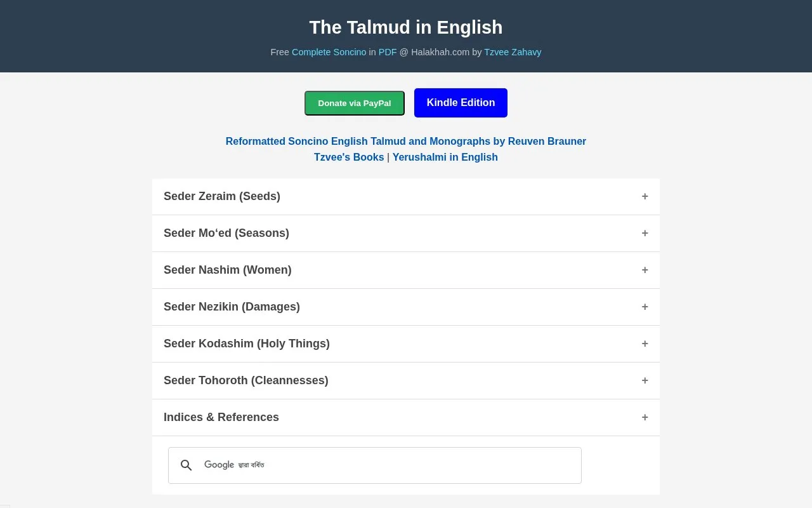Click the search magnifier icon
This screenshot has height=508, width=812.
point(186,465)
